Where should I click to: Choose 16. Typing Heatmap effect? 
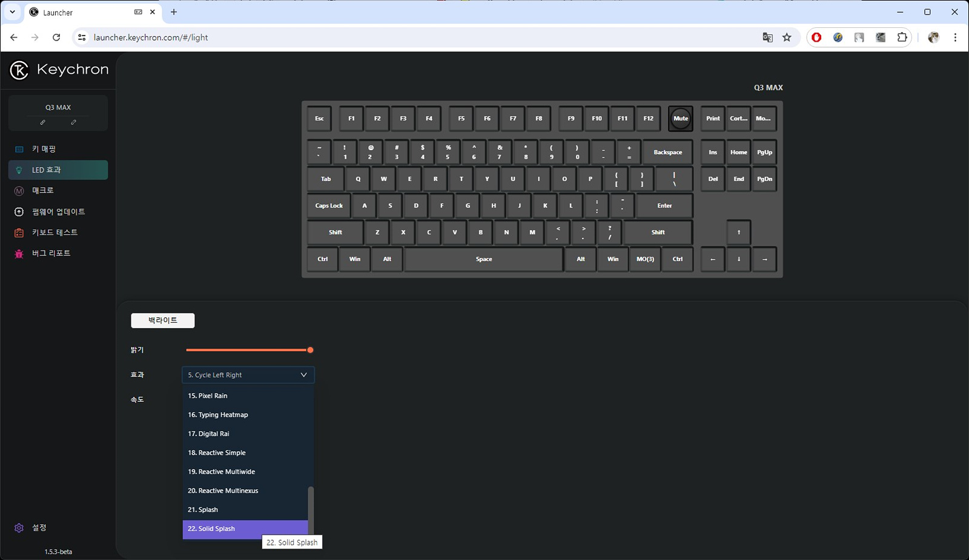[245, 415]
